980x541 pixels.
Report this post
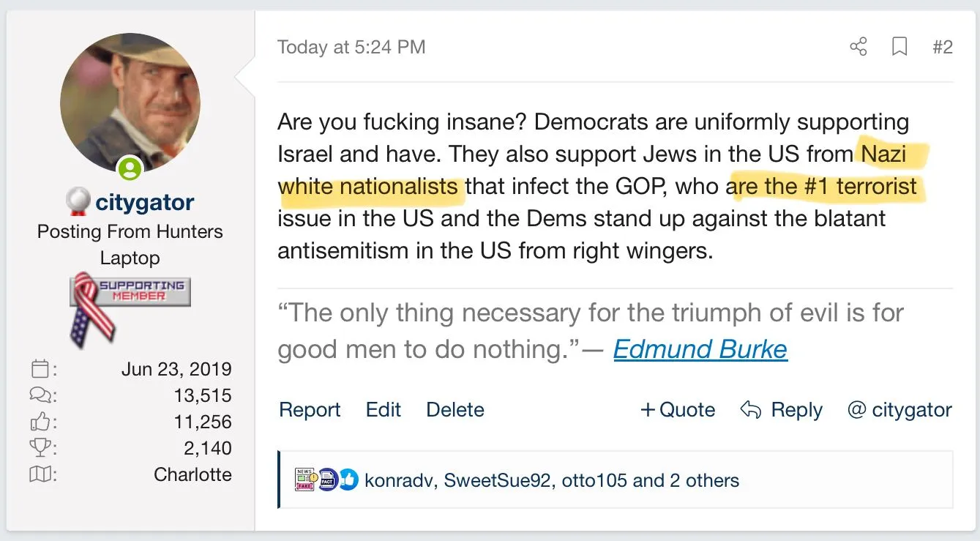click(x=310, y=410)
